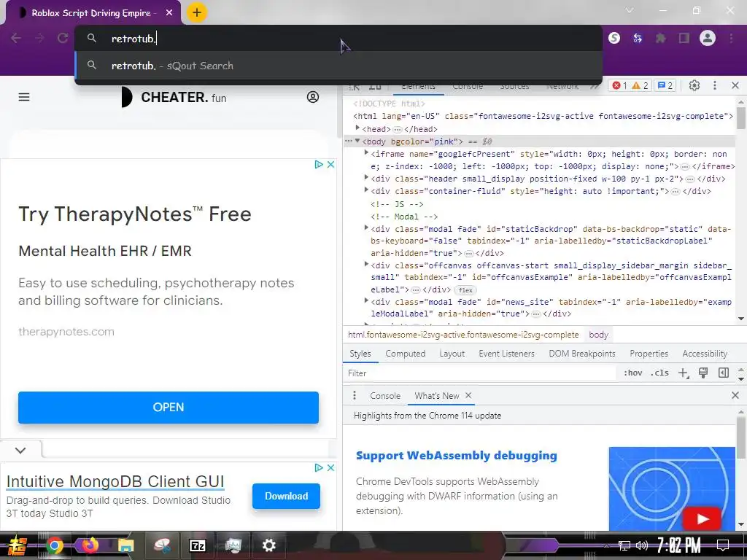
Task: Click the AdChoices icon on TherapyNotes ad
Action: tap(319, 164)
